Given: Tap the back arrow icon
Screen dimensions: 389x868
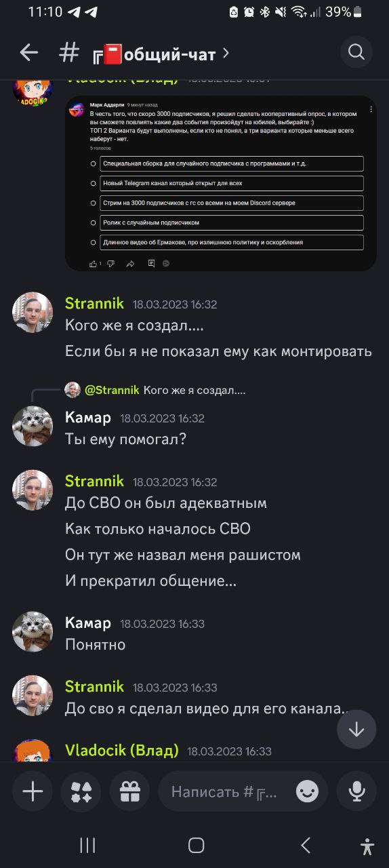Looking at the screenshot, I should point(28,52).
